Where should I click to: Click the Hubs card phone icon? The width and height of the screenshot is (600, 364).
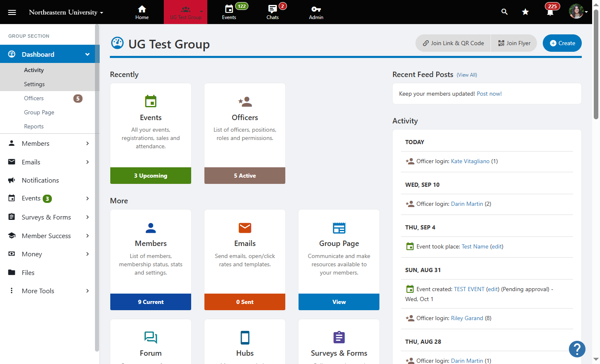coord(245,337)
